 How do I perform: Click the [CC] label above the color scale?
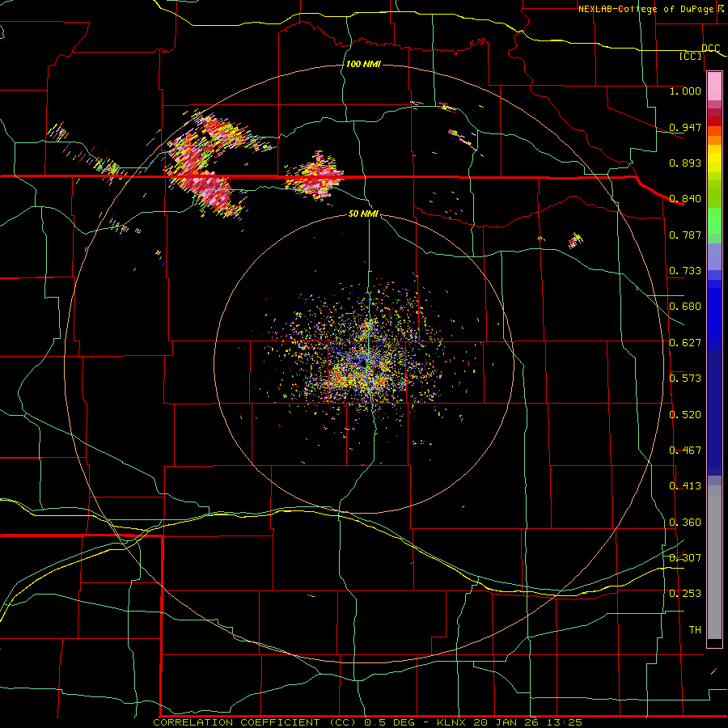[x=691, y=56]
